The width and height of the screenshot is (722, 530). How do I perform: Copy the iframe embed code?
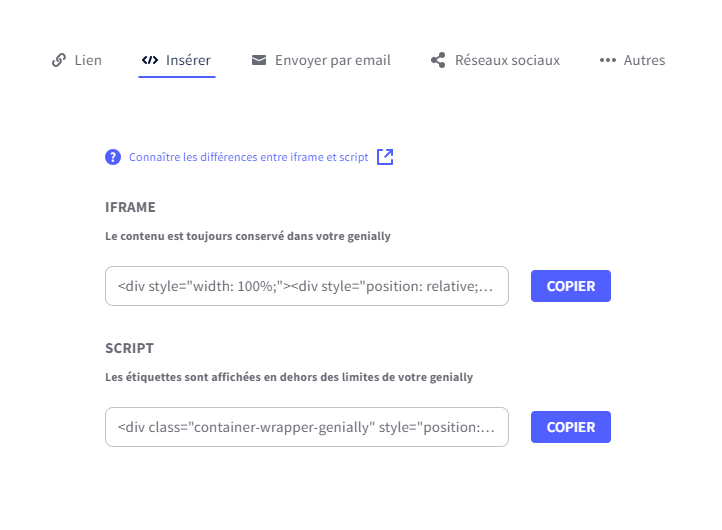tap(570, 286)
